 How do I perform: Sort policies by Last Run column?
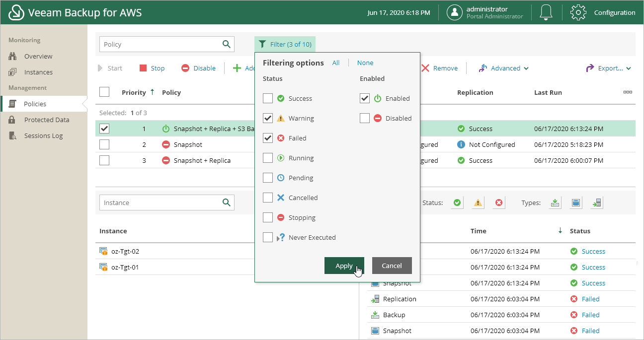(x=548, y=92)
